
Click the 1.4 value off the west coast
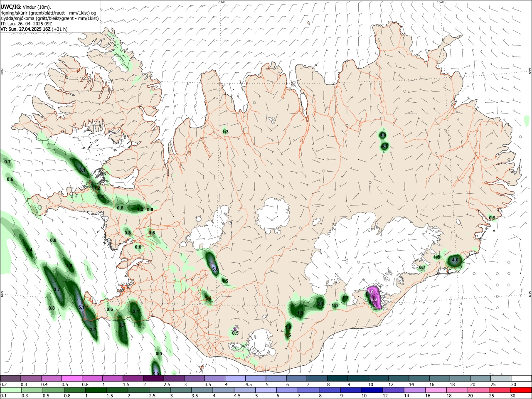[29, 250]
